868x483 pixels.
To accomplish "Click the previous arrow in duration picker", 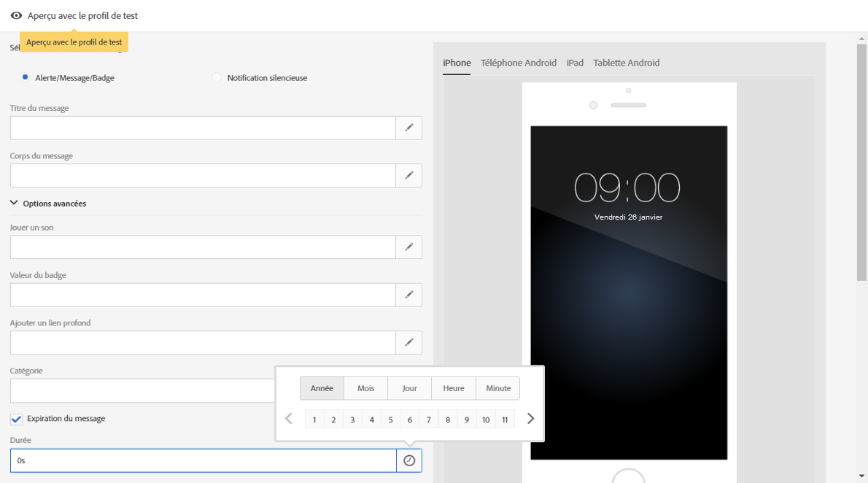I will (288, 419).
